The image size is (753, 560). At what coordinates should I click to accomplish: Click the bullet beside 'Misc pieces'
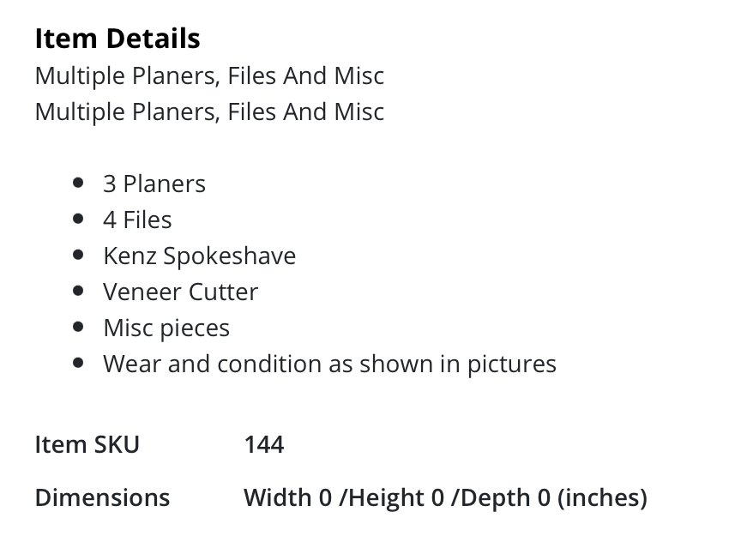pyautogui.click(x=79, y=327)
